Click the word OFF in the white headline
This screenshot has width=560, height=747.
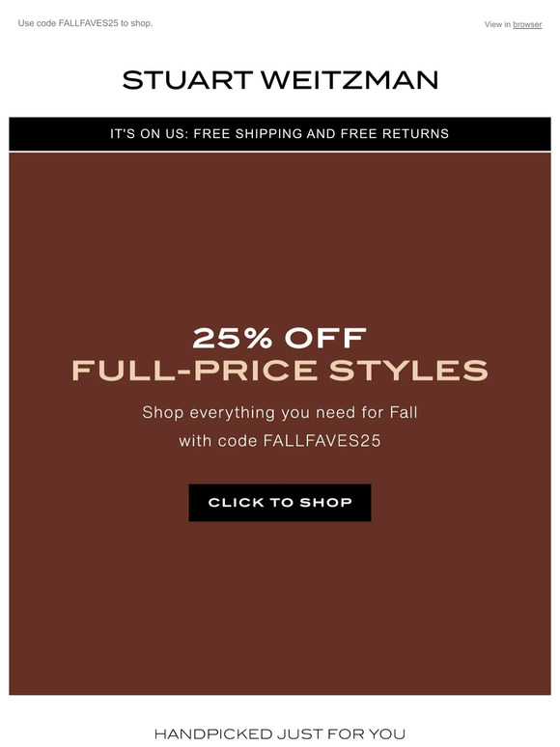[x=326, y=338]
